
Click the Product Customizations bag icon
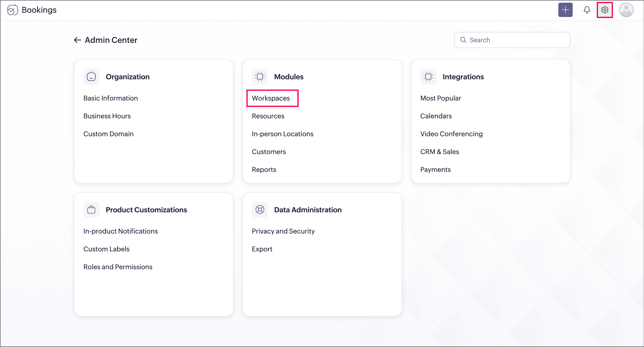click(x=91, y=210)
